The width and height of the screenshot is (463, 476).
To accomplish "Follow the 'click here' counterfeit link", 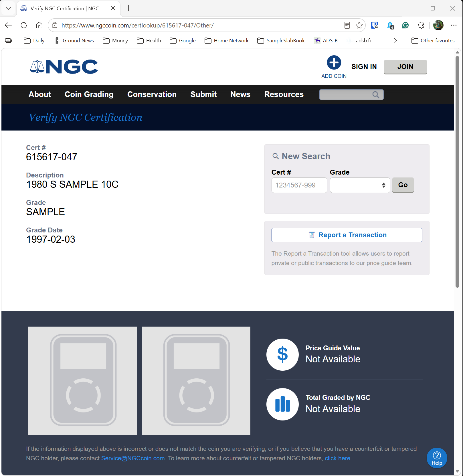I will pyautogui.click(x=337, y=458).
